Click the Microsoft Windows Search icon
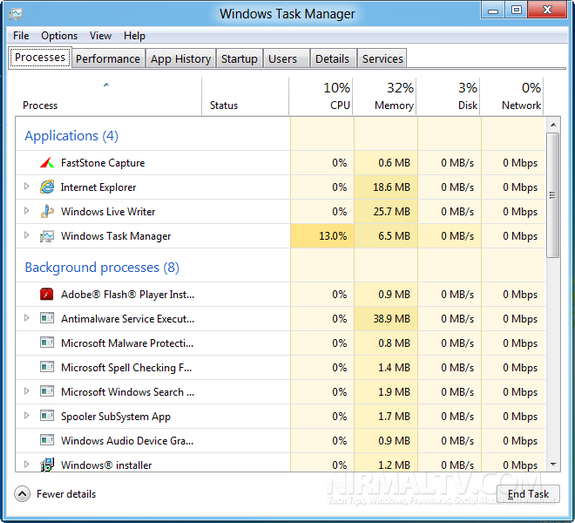Image resolution: width=575 pixels, height=523 pixels. tap(47, 391)
